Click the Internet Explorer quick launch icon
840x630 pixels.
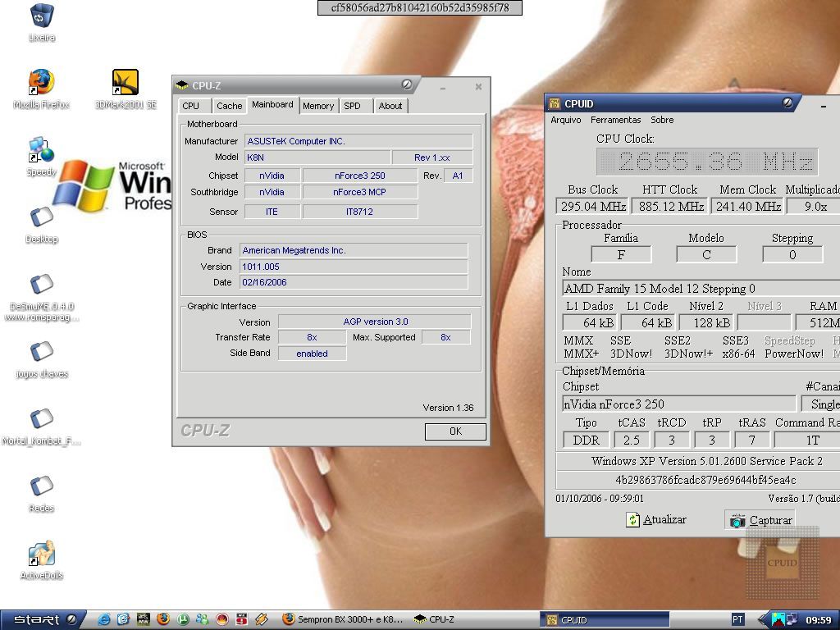104,619
